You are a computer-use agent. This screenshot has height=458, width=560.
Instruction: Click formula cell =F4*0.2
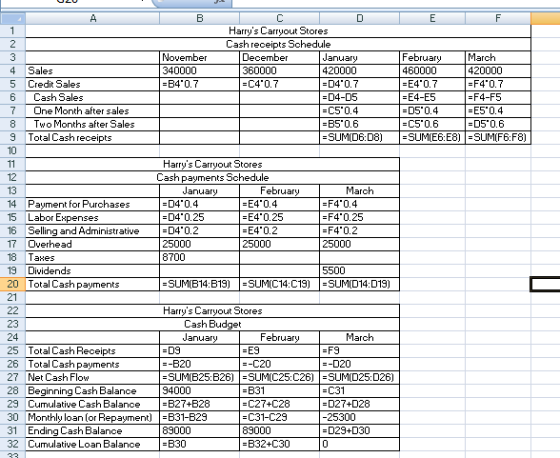click(359, 231)
